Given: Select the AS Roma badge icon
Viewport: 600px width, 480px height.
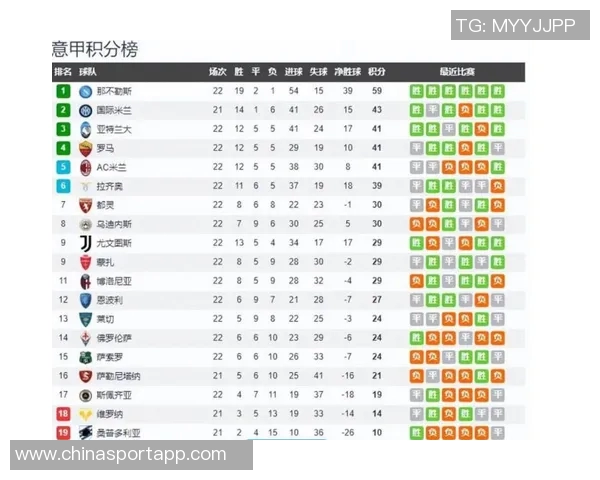Looking at the screenshot, I should pos(85,148).
